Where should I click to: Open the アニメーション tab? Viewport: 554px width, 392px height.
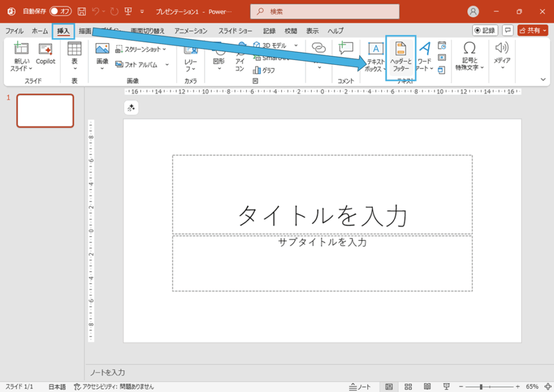click(190, 31)
